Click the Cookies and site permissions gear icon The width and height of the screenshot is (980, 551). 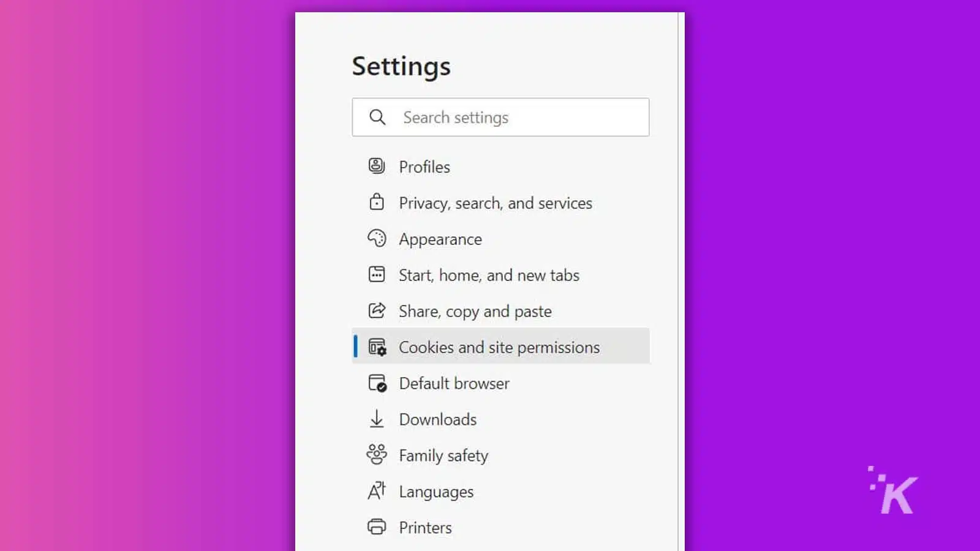tap(377, 347)
